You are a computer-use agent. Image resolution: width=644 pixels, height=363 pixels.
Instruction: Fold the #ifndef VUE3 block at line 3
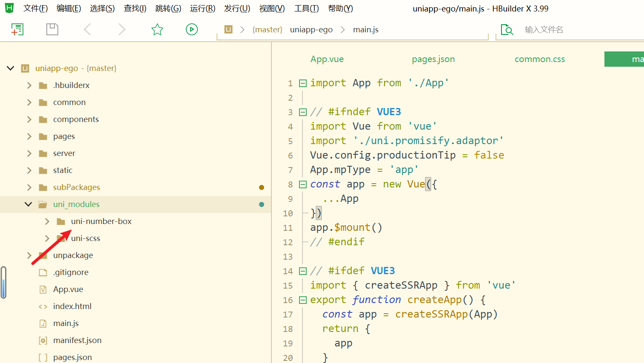(303, 112)
